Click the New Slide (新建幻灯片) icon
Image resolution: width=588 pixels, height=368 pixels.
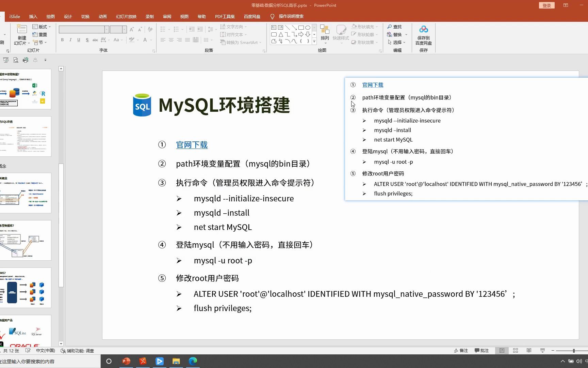coord(22,29)
